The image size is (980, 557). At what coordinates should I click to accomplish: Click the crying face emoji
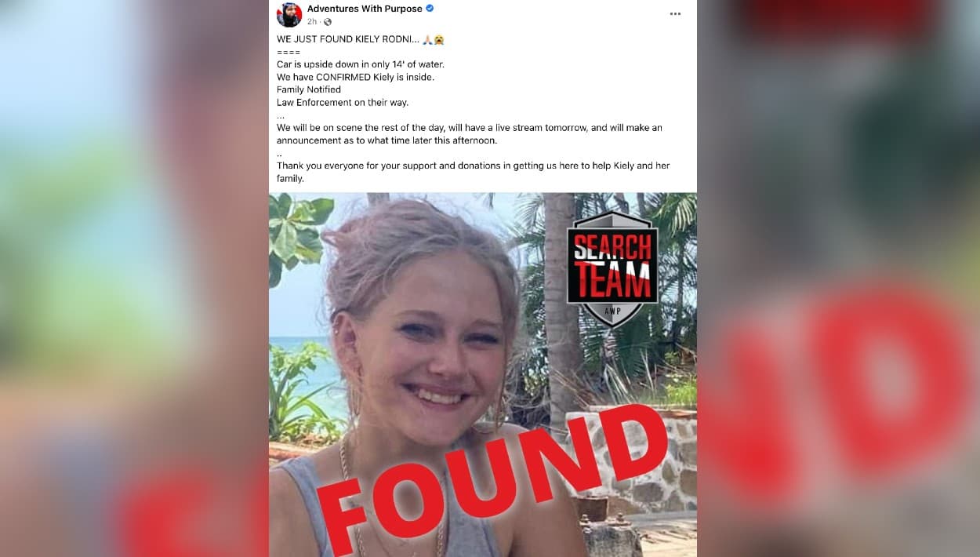(439, 39)
